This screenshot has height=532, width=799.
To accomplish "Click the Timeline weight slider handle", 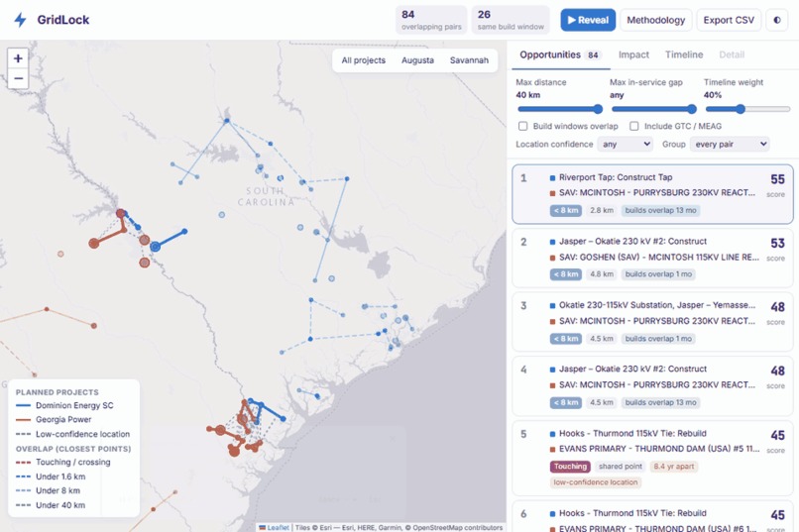I will click(x=741, y=109).
